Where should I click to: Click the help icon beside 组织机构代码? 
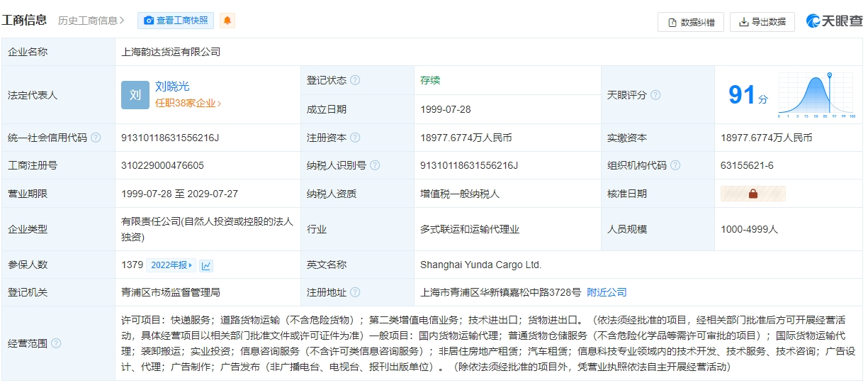click(x=675, y=165)
